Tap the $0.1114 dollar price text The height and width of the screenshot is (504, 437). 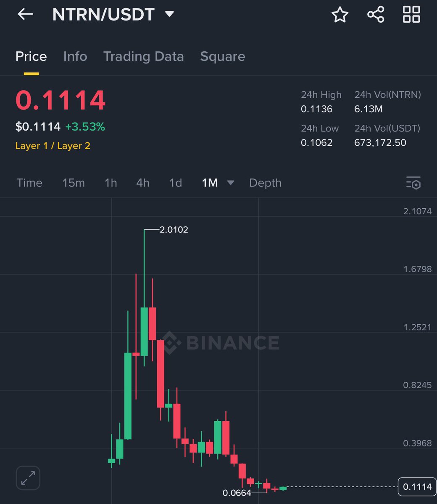[x=38, y=126]
